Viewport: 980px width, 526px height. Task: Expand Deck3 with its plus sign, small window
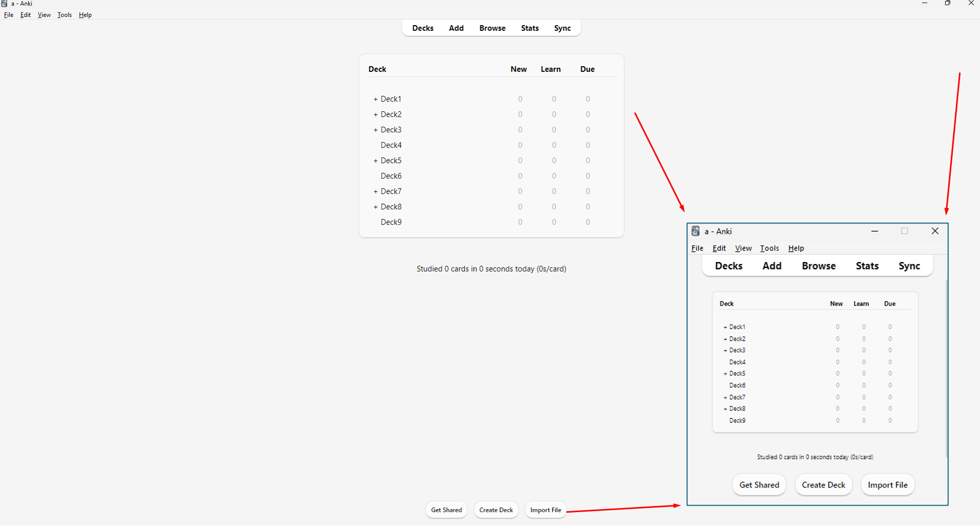pyautogui.click(x=725, y=351)
